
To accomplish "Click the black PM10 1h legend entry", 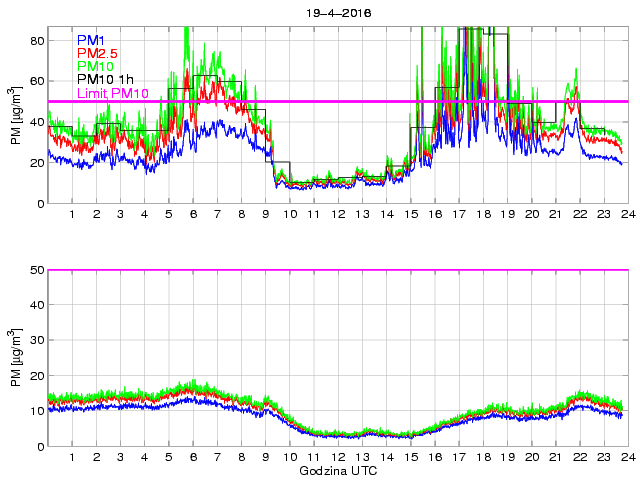I will point(105,80).
